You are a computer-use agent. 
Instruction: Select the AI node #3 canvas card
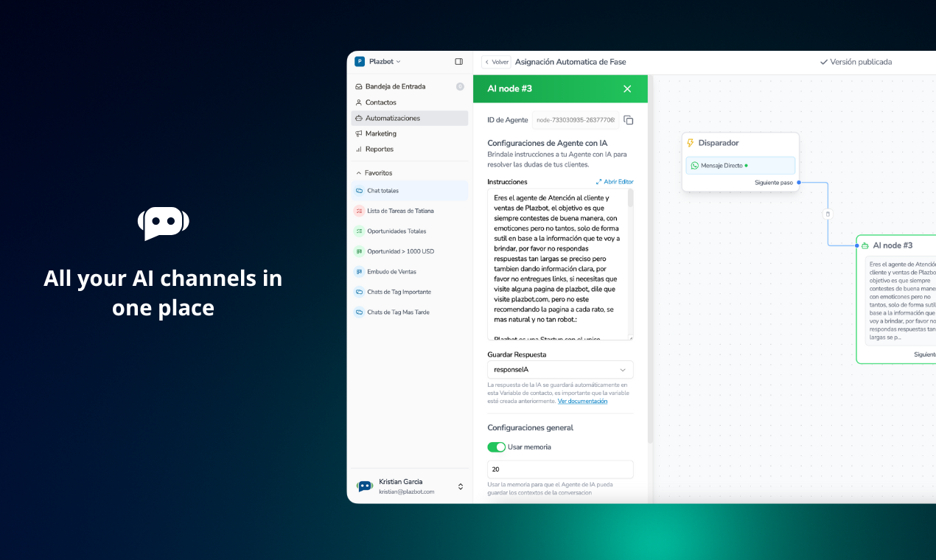coord(896,299)
